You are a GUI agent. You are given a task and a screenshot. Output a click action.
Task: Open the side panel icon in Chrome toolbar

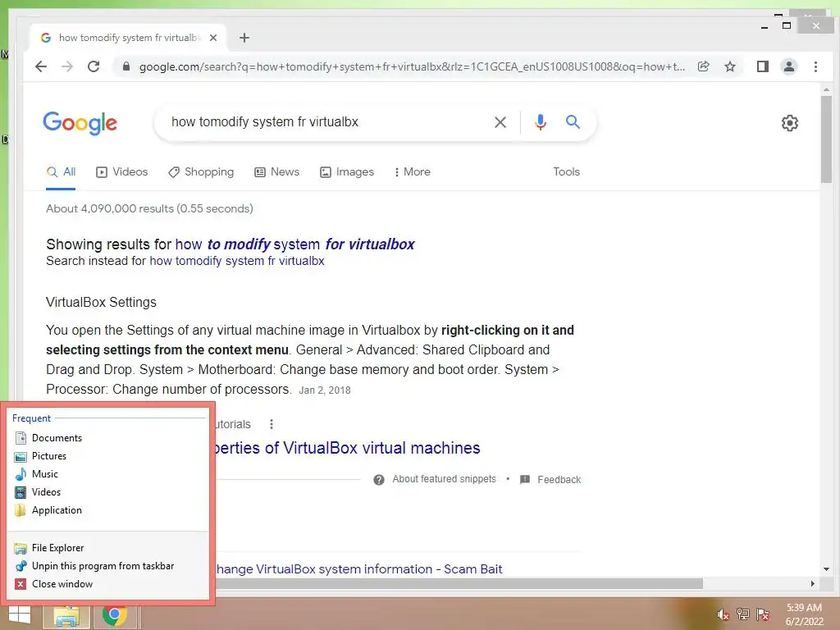click(762, 66)
